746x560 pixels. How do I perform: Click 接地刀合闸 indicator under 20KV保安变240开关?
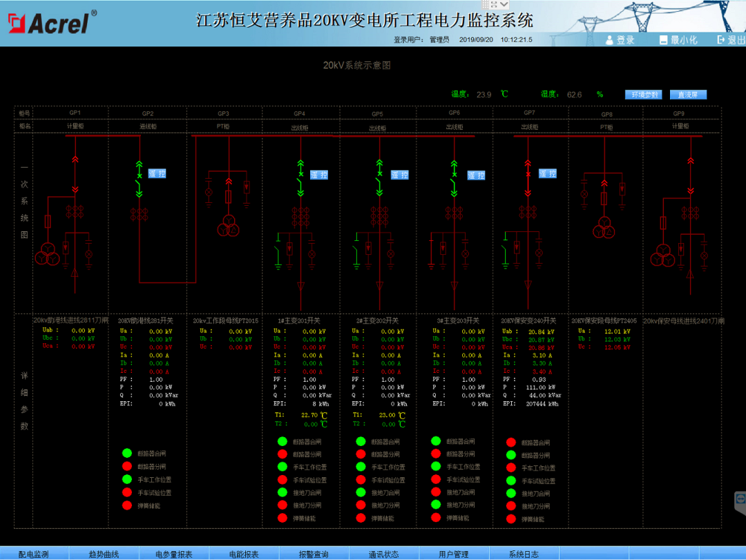pyautogui.click(x=510, y=494)
